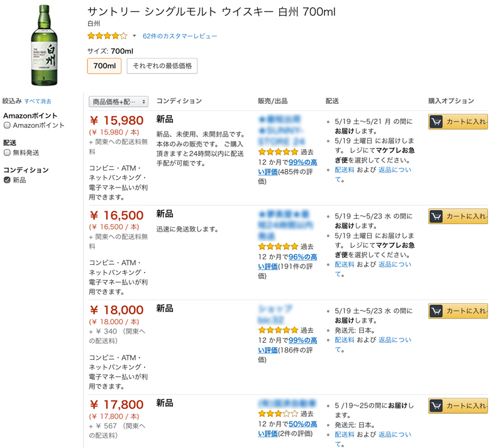Image resolution: width=503 pixels, height=448 pixels.
Task: Click three-star rating of last seller
Action: [278, 414]
